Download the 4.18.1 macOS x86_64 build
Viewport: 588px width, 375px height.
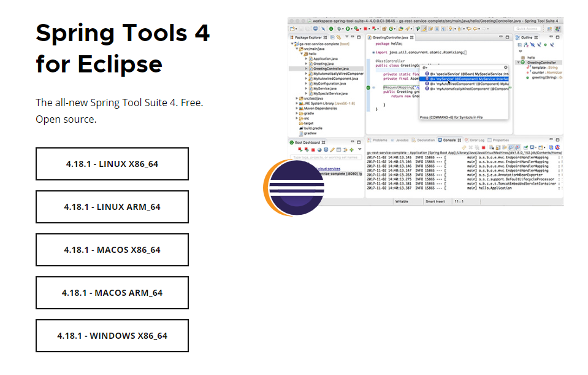(x=112, y=250)
